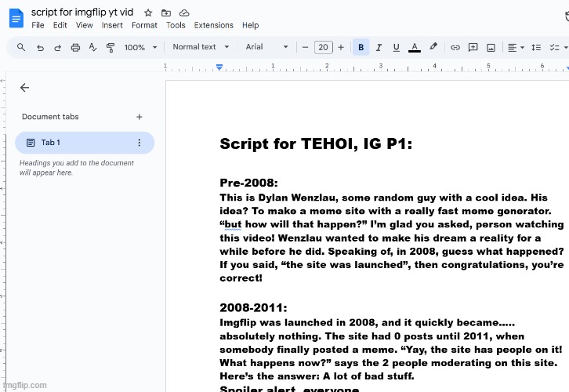Click the left indent marker on ruler
Image resolution: width=569 pixels, height=392 pixels.
(219, 67)
